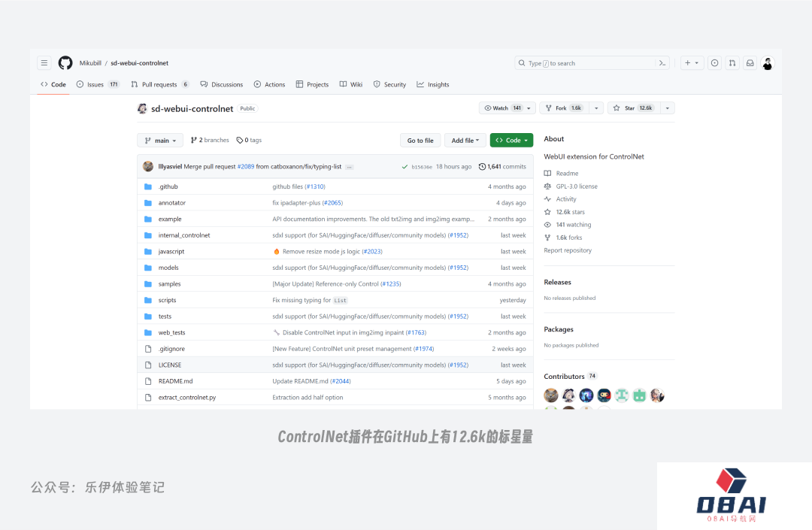Viewport: 812px width, 530px height.
Task: Switch to the Code tab
Action: (53, 84)
